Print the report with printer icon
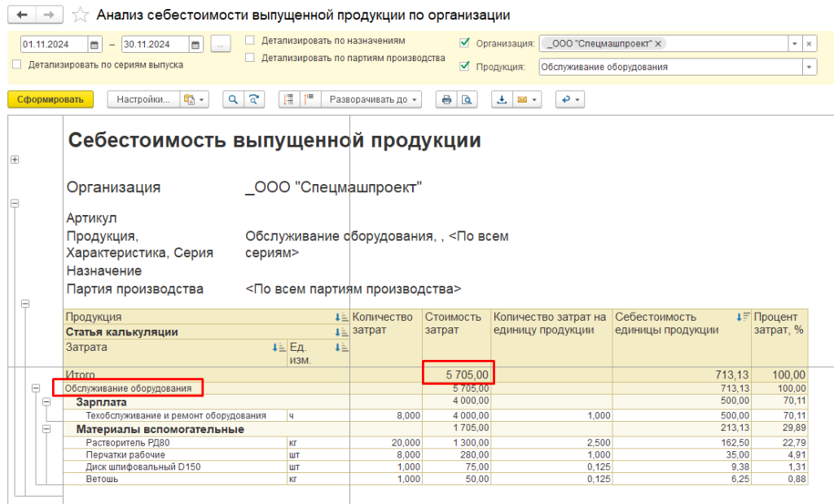Screen dimensions: 834x504 (x=446, y=99)
